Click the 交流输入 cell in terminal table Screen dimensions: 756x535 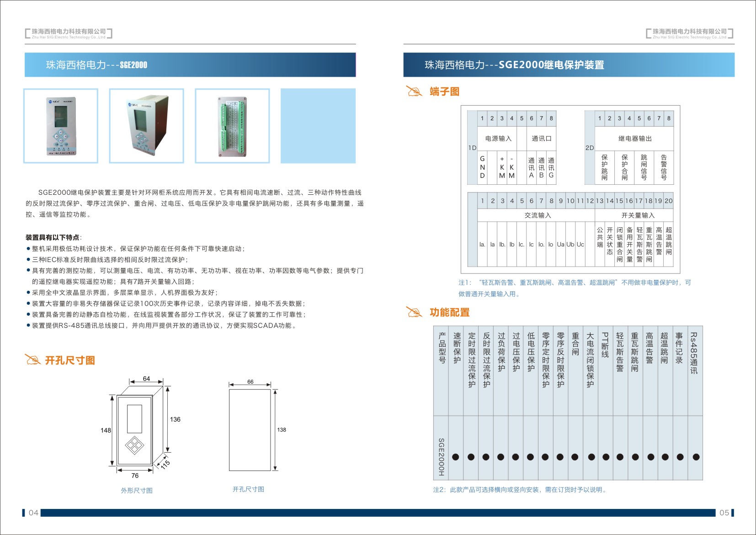537,215
